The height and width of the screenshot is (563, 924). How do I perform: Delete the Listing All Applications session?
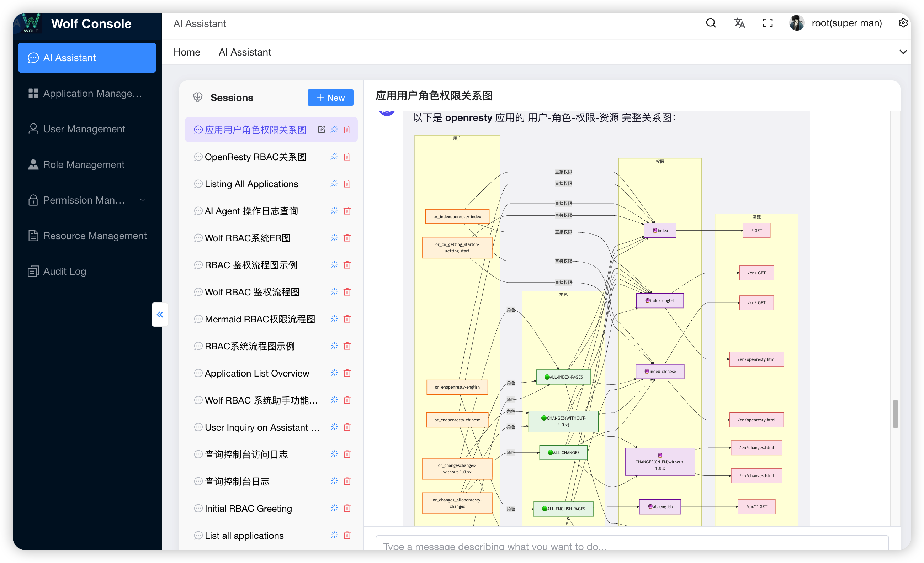tap(347, 184)
